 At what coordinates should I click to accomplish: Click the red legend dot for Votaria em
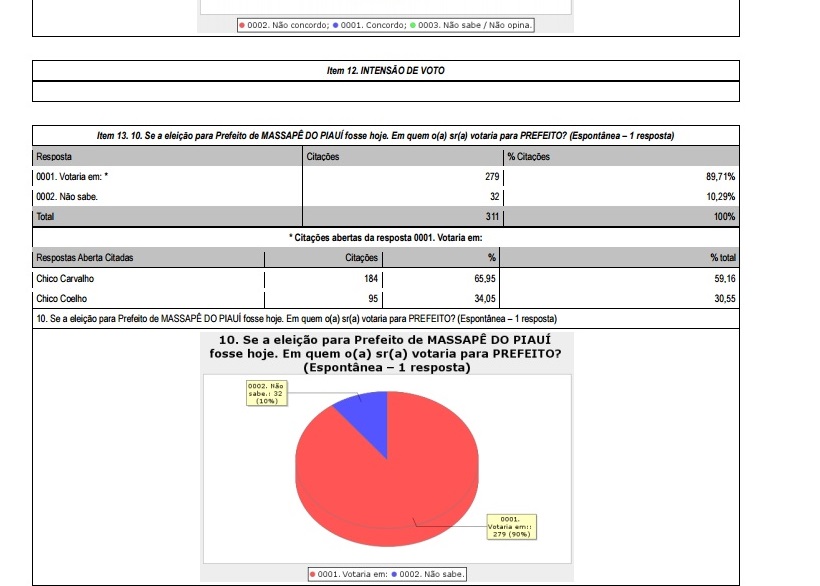click(x=313, y=574)
